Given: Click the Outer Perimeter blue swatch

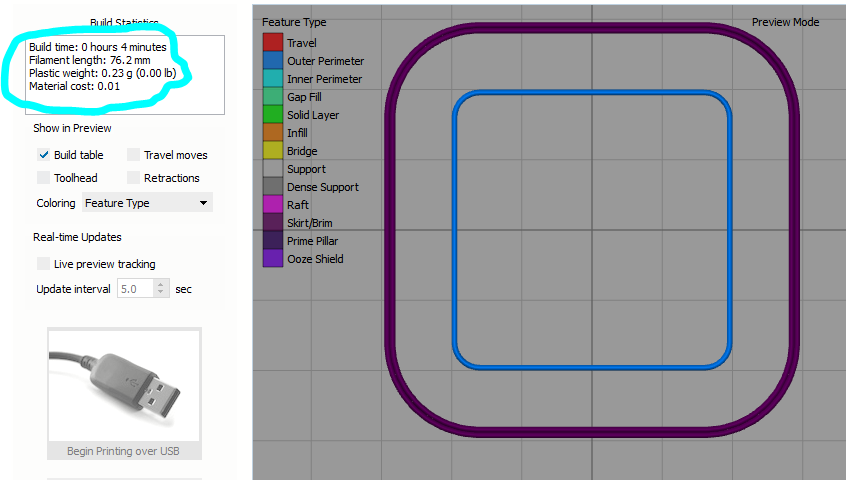Looking at the screenshot, I should (x=272, y=61).
